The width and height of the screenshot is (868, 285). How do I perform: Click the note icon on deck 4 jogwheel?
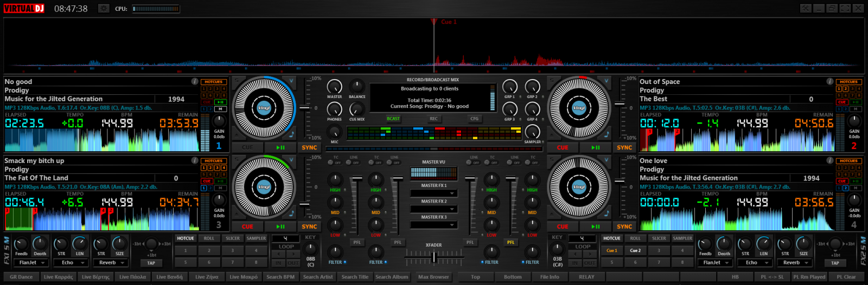607,213
